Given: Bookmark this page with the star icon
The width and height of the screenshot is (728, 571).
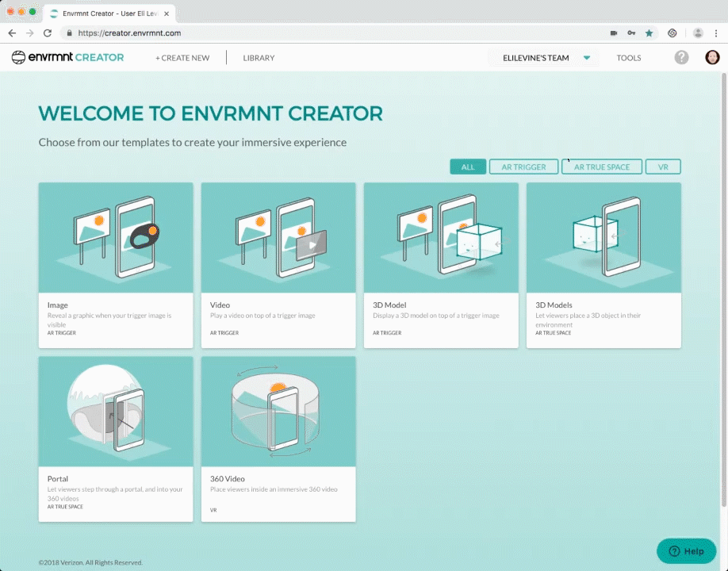Looking at the screenshot, I should coord(649,33).
